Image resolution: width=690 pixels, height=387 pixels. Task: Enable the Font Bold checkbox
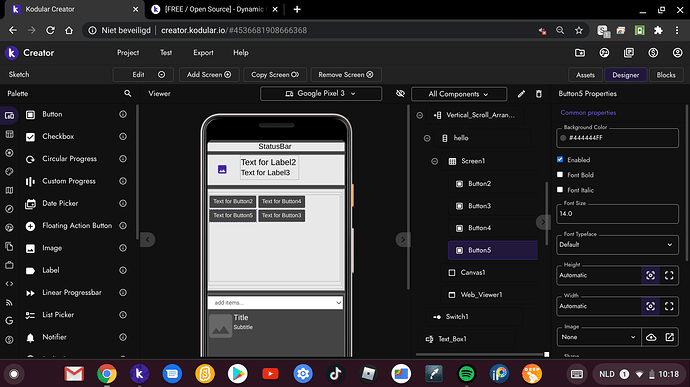(x=560, y=174)
